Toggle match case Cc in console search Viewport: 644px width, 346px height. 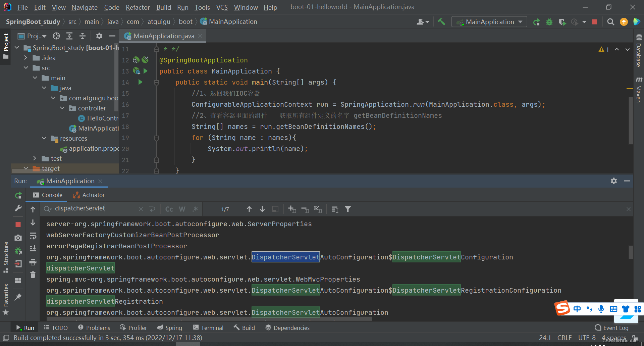[x=169, y=209]
